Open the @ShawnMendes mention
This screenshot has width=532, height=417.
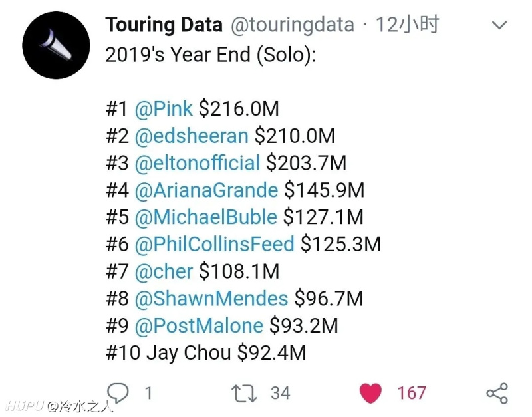point(211,298)
